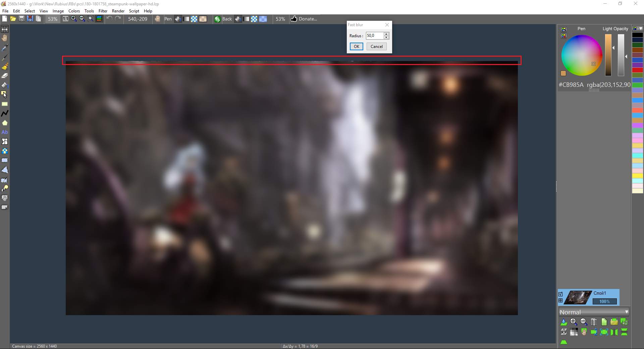Select the rectangle selection tool
Image resolution: width=644 pixels, height=349 pixels.
pos(5,160)
